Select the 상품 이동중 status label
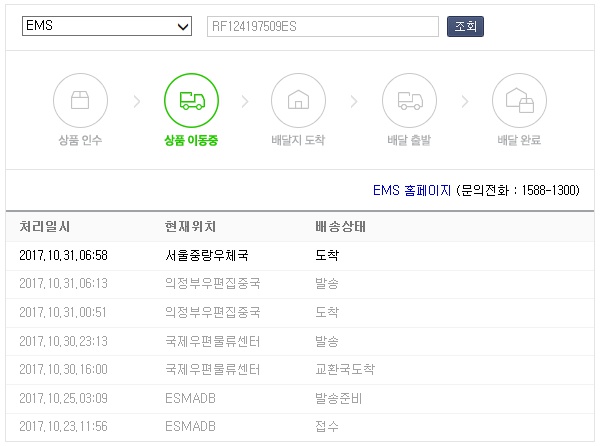600x446 pixels. tap(191, 141)
